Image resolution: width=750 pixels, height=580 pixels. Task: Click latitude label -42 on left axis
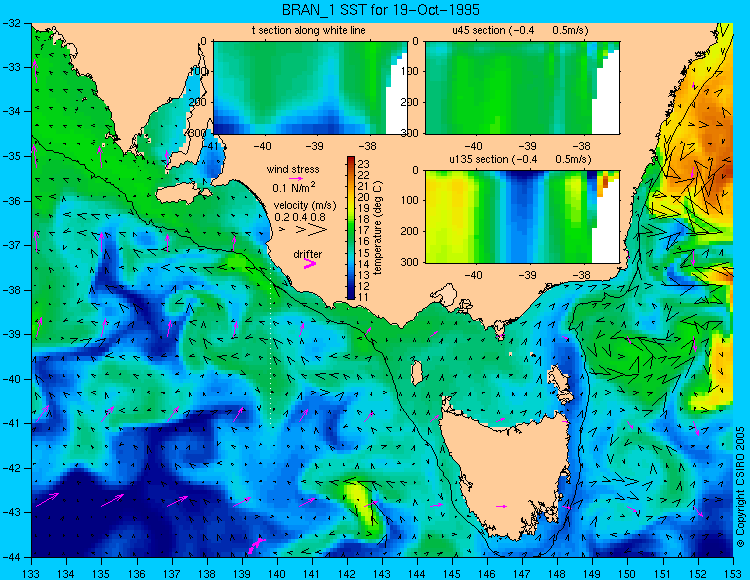tap(12, 468)
